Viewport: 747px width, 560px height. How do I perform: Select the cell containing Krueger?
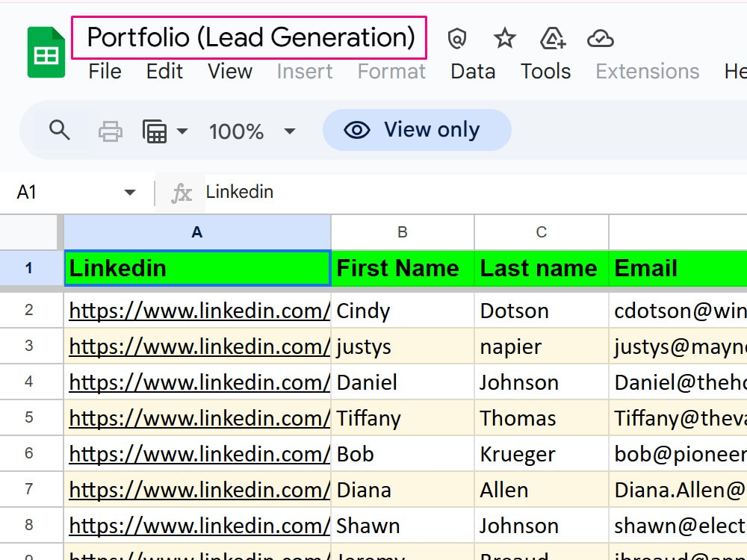tap(541, 453)
